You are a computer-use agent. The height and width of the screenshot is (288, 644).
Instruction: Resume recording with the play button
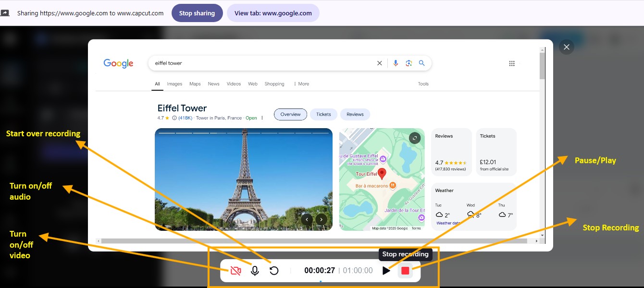click(x=386, y=271)
